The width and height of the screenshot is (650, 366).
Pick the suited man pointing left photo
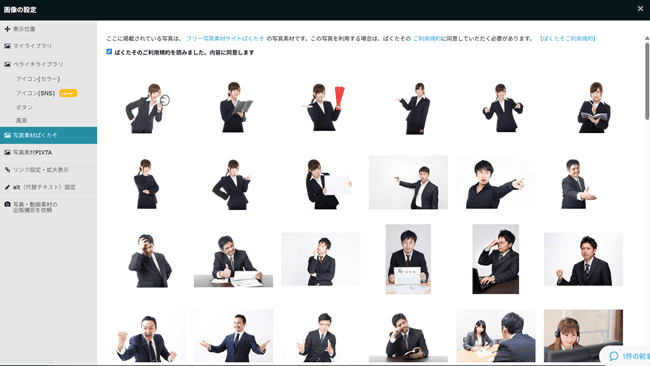[408, 182]
